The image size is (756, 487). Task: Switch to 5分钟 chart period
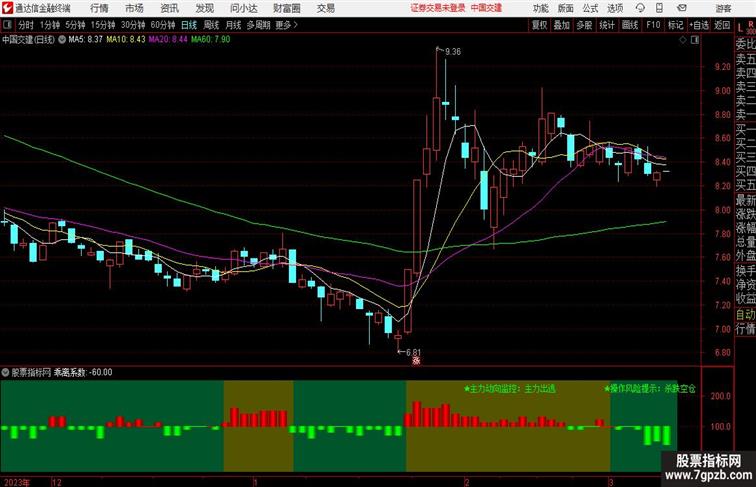[75, 25]
